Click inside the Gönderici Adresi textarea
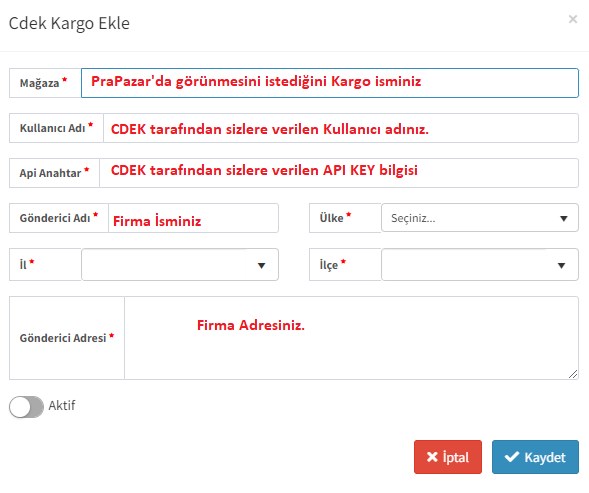 pos(351,338)
